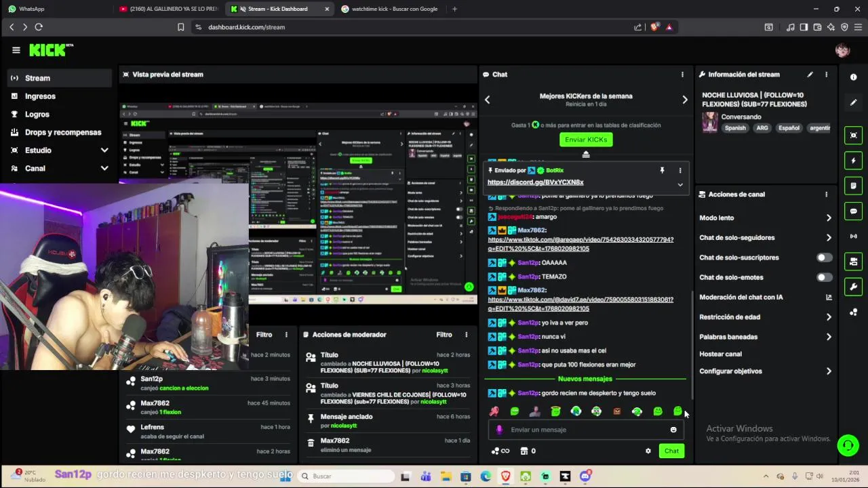Open channel points infinity icon
The width and height of the screenshot is (868, 488).
click(x=500, y=451)
